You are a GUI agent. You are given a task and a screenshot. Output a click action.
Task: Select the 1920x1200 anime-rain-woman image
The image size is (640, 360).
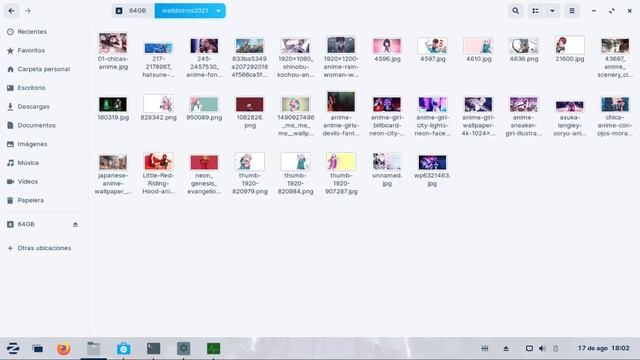341,44
